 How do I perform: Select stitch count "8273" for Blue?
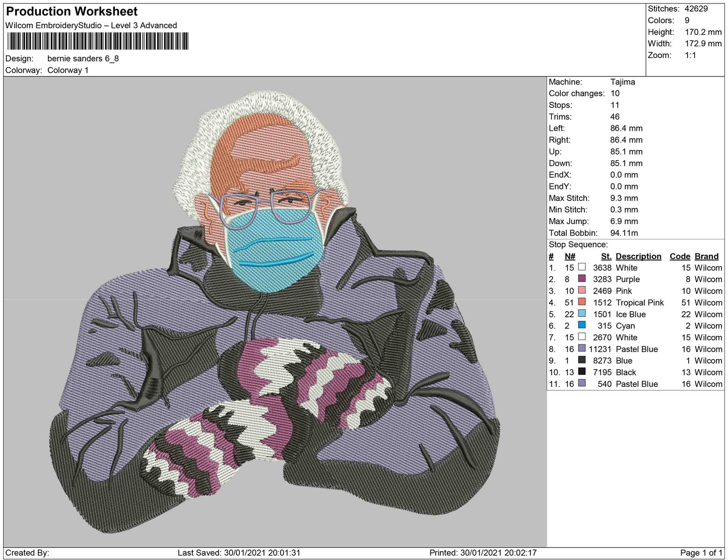point(602,360)
